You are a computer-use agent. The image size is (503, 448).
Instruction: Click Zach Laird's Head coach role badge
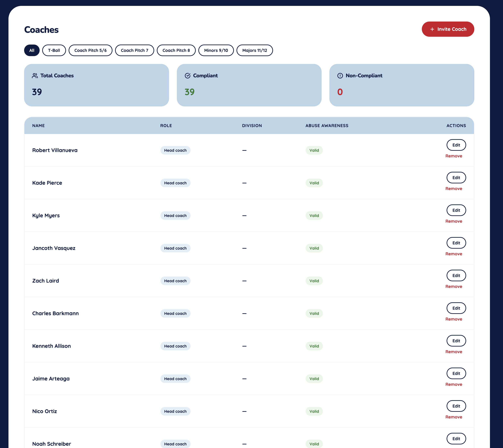(x=175, y=281)
